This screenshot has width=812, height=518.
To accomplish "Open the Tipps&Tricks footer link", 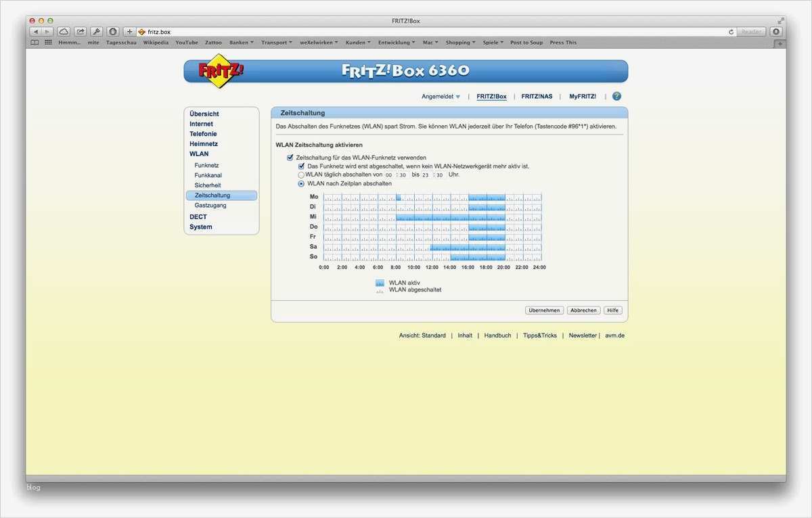I will [x=540, y=335].
